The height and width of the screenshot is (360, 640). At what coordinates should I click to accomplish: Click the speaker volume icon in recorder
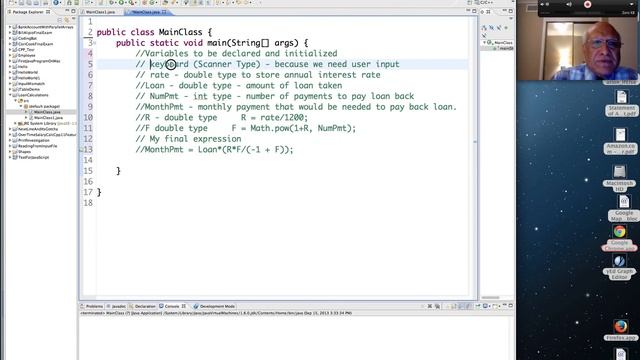(x=569, y=4)
